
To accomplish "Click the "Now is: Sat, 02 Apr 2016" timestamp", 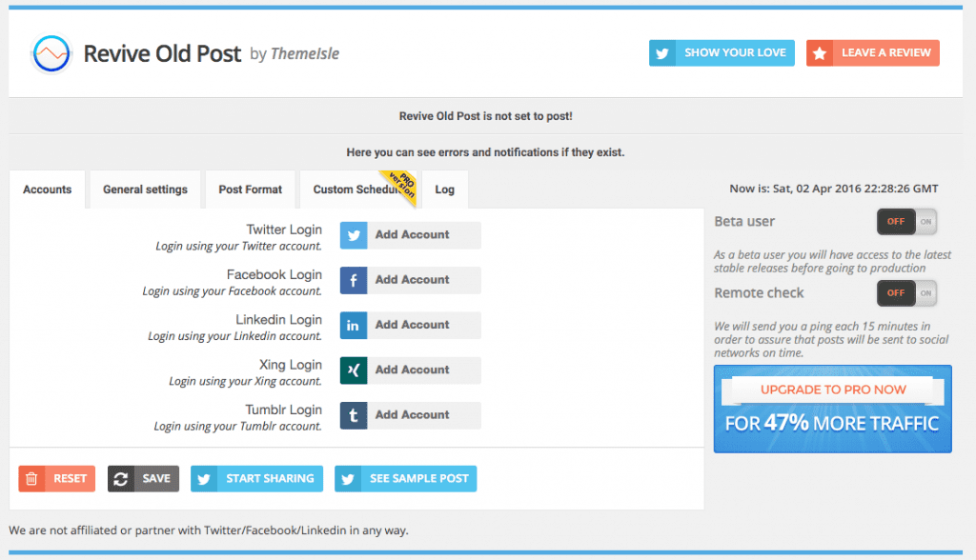I will click(834, 189).
